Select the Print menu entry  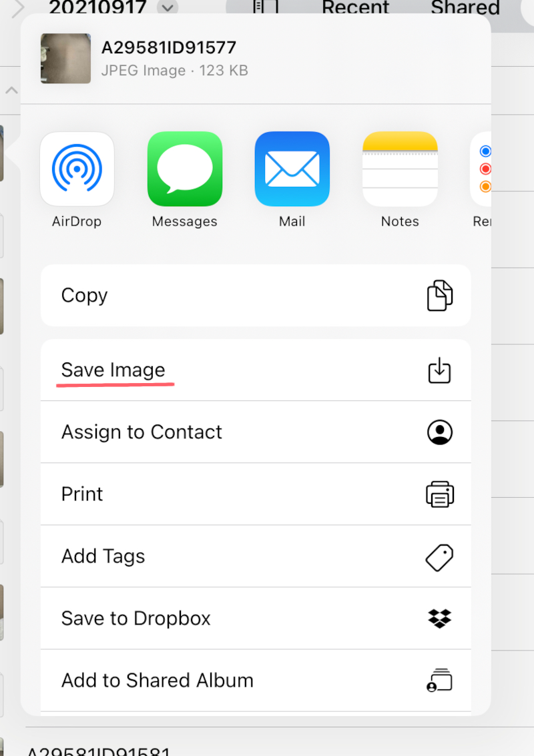(x=256, y=494)
